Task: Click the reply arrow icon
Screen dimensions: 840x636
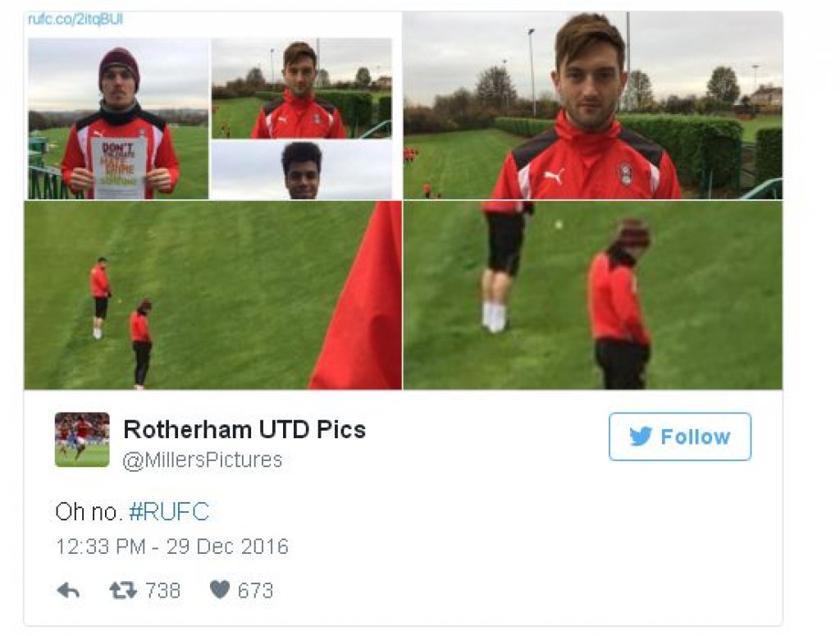Action: click(x=68, y=591)
